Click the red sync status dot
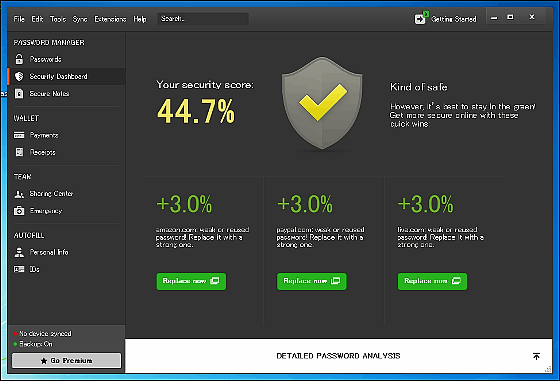 pos(15,334)
